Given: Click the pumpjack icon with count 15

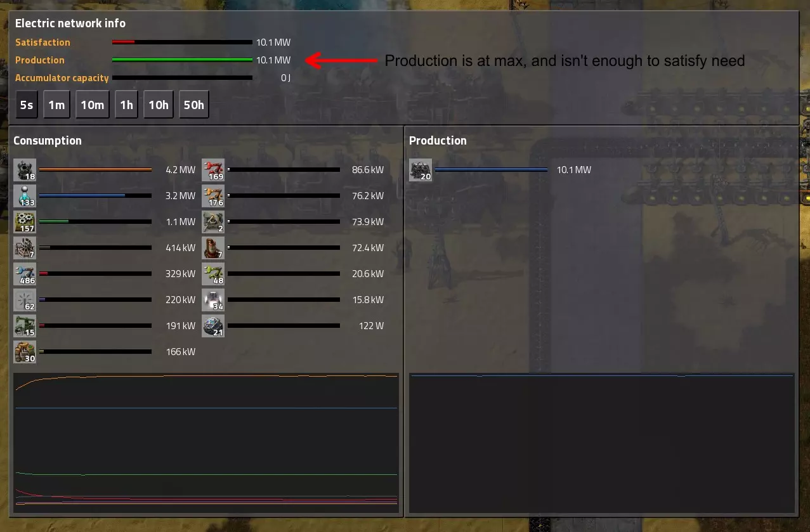Looking at the screenshot, I should [x=25, y=326].
